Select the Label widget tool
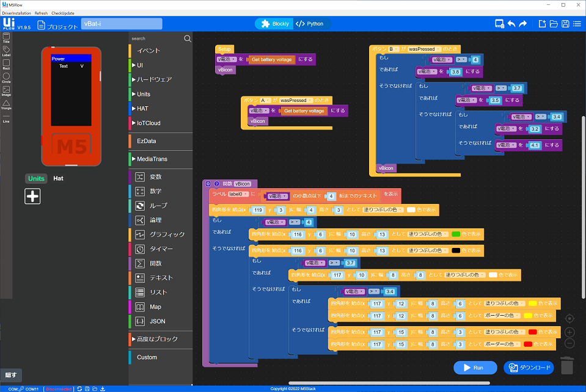The image size is (586, 392). pyautogui.click(x=6, y=51)
